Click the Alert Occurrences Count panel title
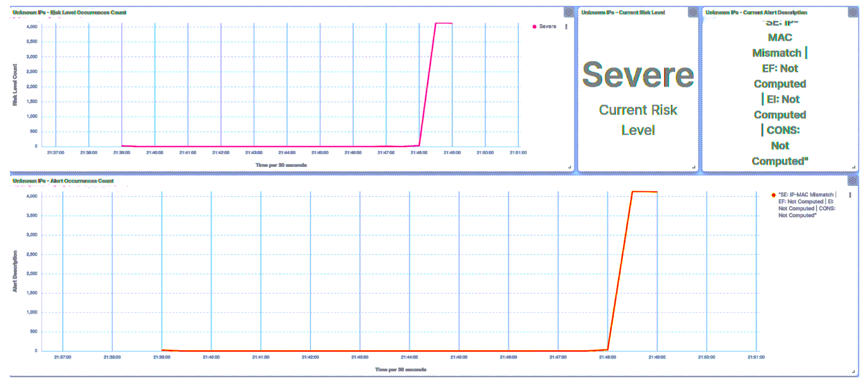Viewport: 868px width, 385px height. coord(63,181)
